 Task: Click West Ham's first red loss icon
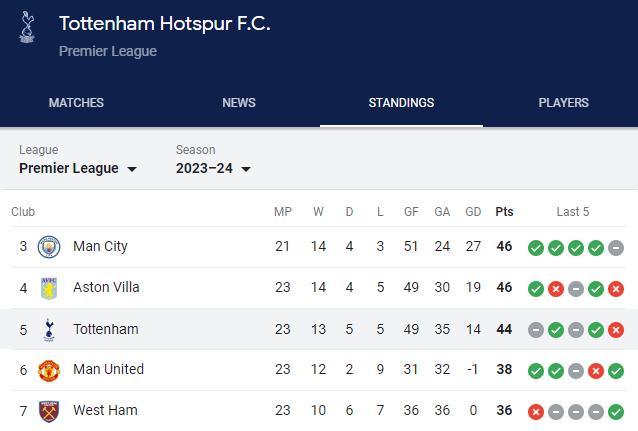pyautogui.click(x=536, y=412)
